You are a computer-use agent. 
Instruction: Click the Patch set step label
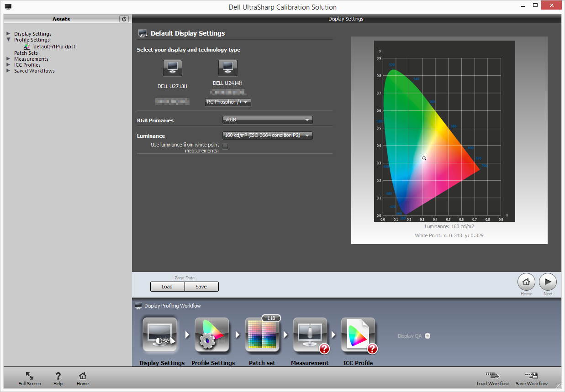coord(262,363)
